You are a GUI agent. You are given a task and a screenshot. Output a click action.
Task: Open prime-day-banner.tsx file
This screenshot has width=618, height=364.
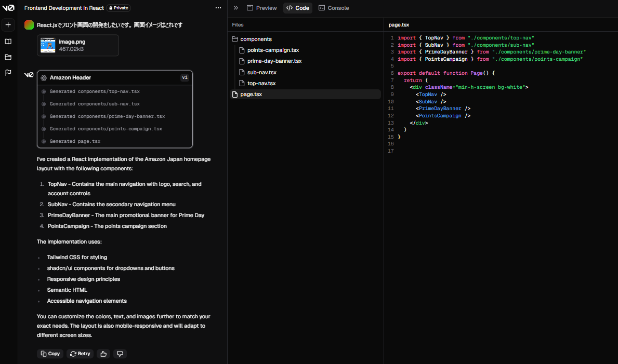(x=274, y=61)
